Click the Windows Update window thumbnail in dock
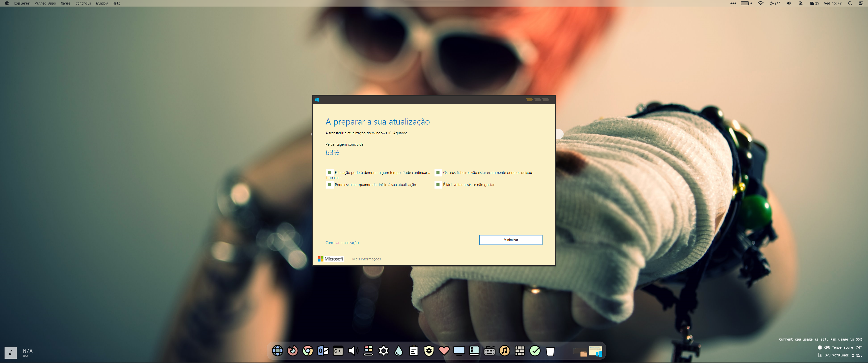The height and width of the screenshot is (363, 868). click(595, 351)
